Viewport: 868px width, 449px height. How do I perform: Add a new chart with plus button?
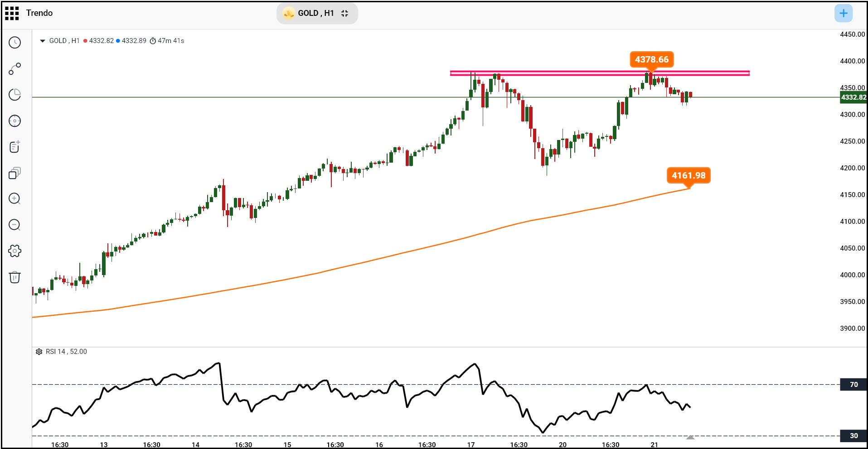(x=843, y=13)
